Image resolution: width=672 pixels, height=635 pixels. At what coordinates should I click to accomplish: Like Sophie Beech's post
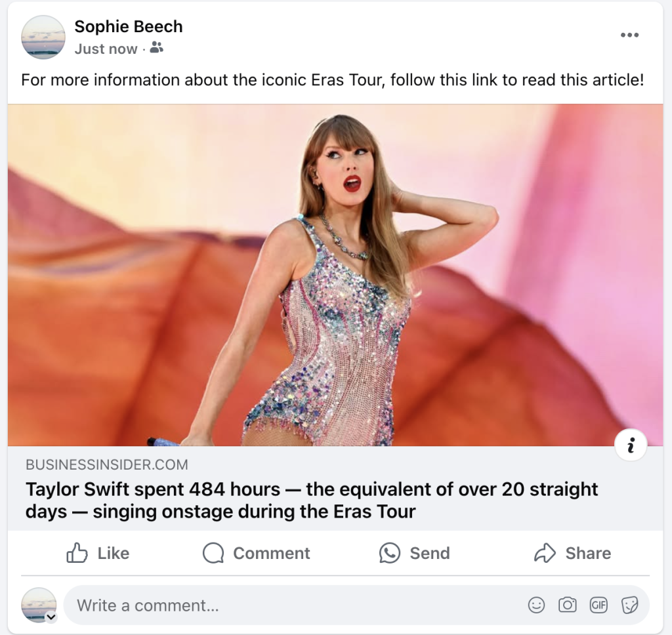click(x=98, y=553)
